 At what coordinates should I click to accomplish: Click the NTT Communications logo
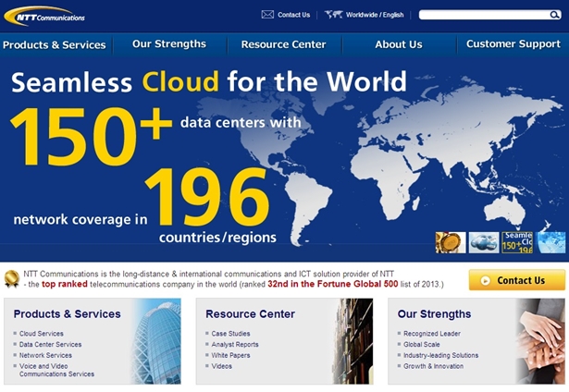[44, 16]
